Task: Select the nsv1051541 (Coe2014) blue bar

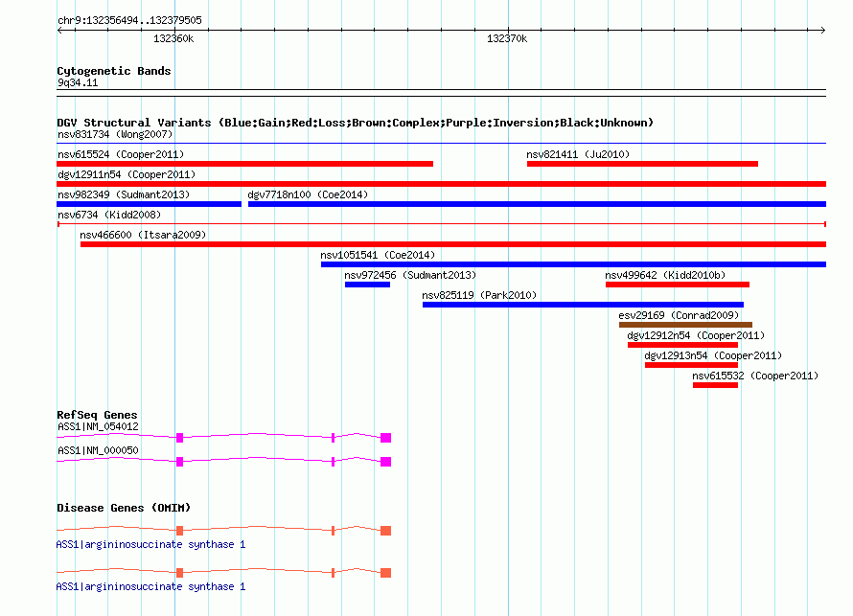Action: point(573,264)
